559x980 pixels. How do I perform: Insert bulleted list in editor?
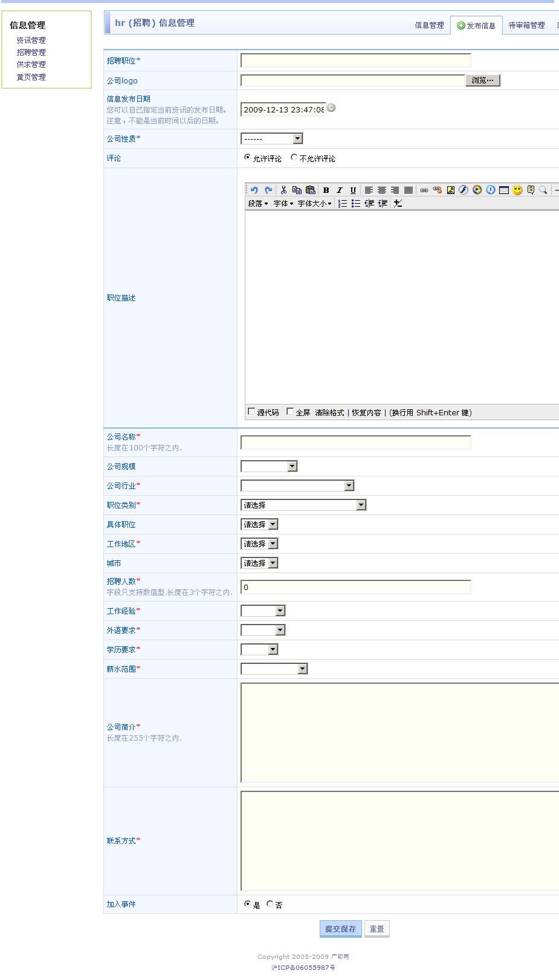click(x=356, y=204)
